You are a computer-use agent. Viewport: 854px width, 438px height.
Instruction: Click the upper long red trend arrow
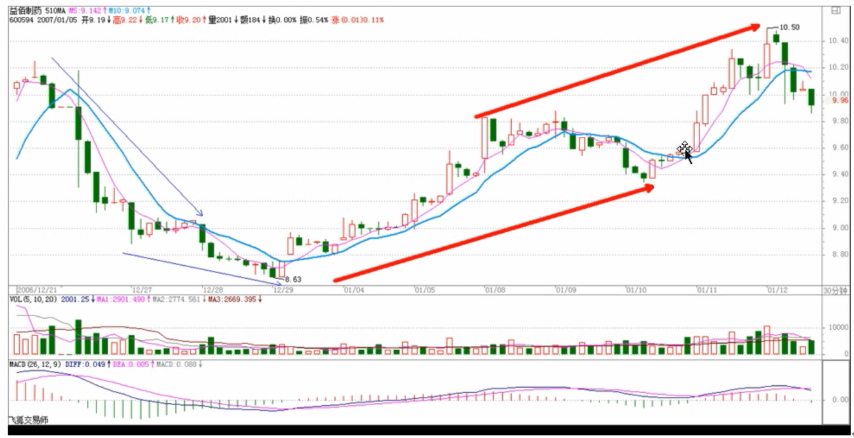(x=620, y=72)
